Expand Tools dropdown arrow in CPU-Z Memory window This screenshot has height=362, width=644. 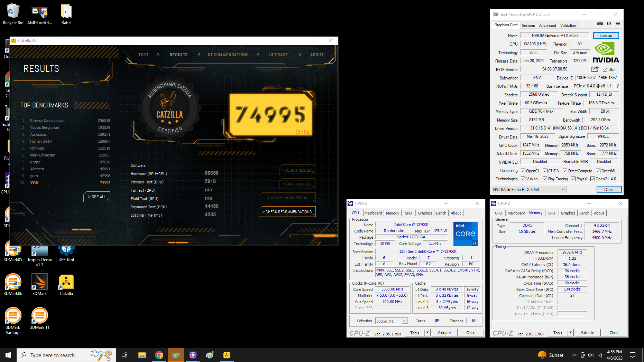(570, 333)
